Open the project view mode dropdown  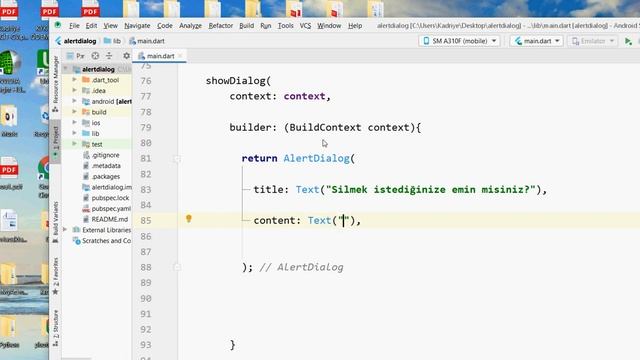[76, 56]
